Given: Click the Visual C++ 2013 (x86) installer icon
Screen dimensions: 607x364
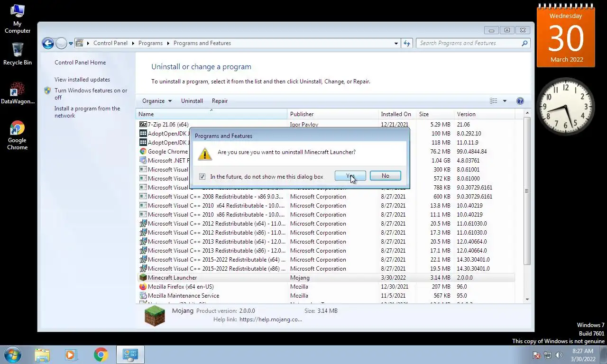Looking at the screenshot, I should point(143,251).
